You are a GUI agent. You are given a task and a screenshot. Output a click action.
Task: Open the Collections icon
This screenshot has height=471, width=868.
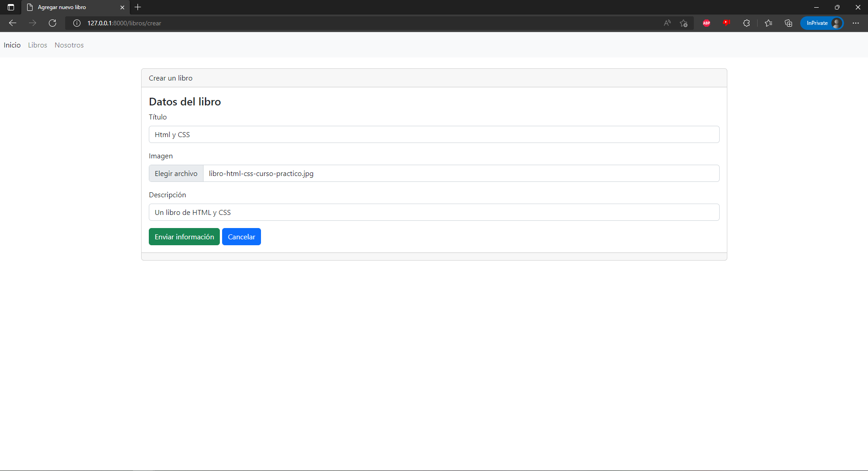click(x=788, y=23)
